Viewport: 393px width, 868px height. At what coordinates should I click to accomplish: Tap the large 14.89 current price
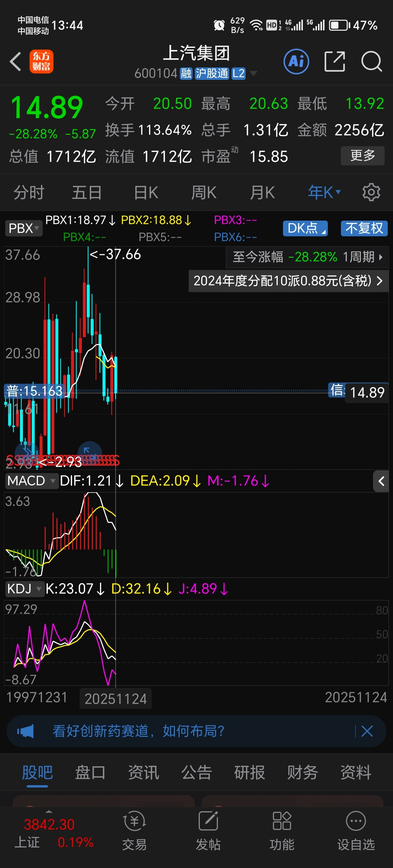pyautogui.click(x=47, y=107)
